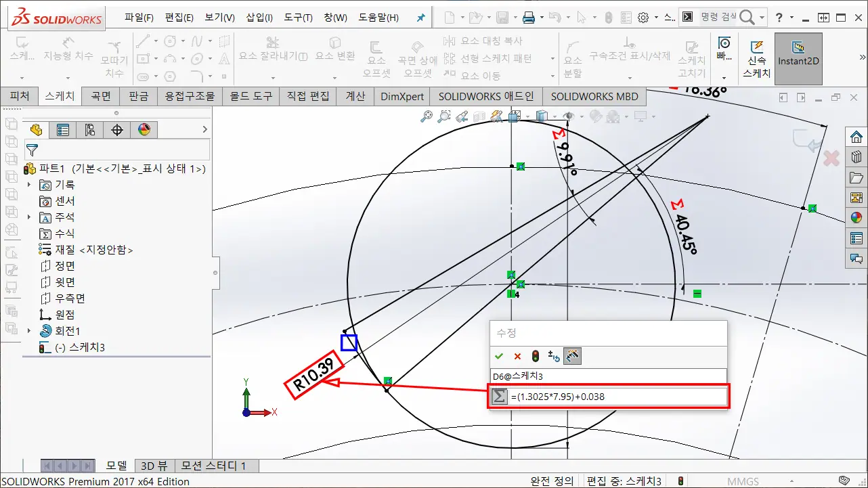Viewport: 868px width, 488px height.
Task: Click the reverse dimension sense icon in Modify dialog
Action: coord(554,356)
